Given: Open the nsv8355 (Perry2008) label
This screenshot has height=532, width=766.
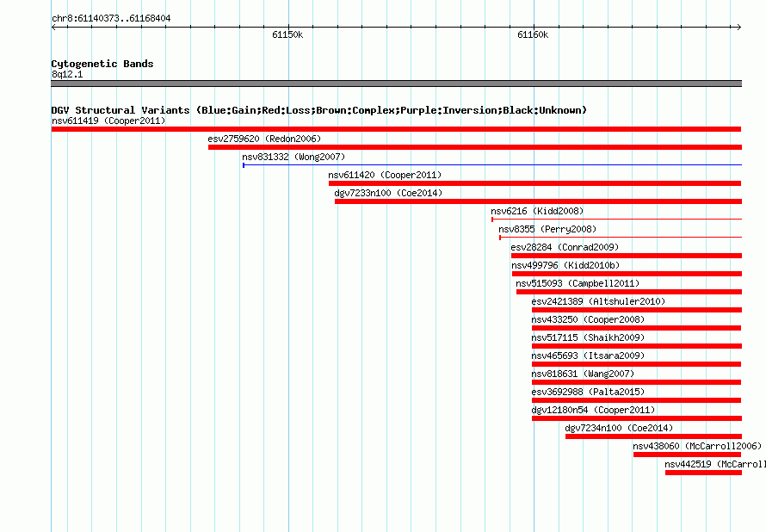Looking at the screenshot, I should point(547,229).
